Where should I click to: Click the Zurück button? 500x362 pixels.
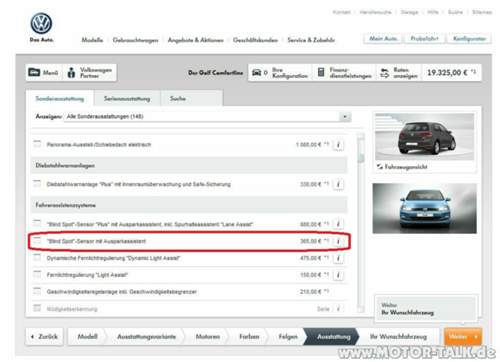click(44, 337)
